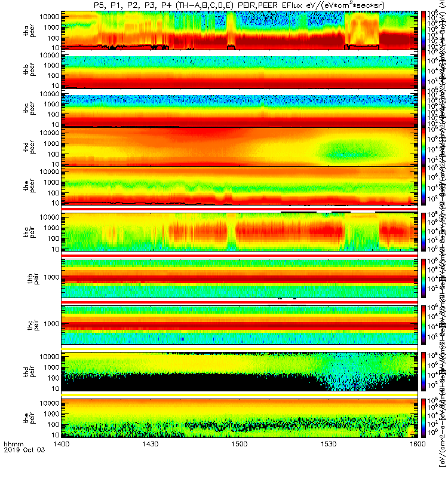Click the 1530 time axis label
The width and height of the screenshot is (448, 478).
click(x=329, y=444)
